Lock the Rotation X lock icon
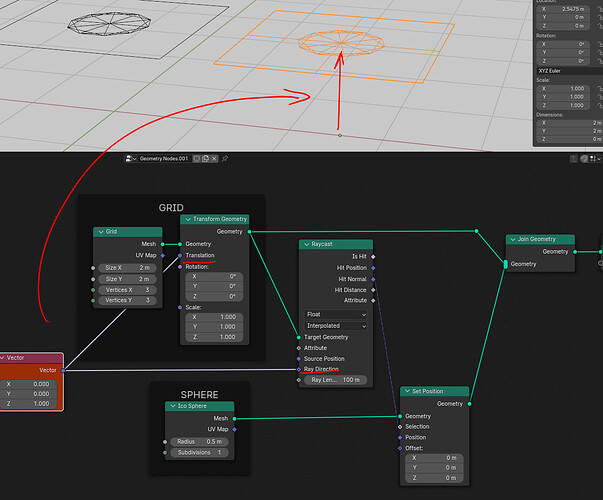Viewport: 603px width, 500px height. [x=600, y=44]
